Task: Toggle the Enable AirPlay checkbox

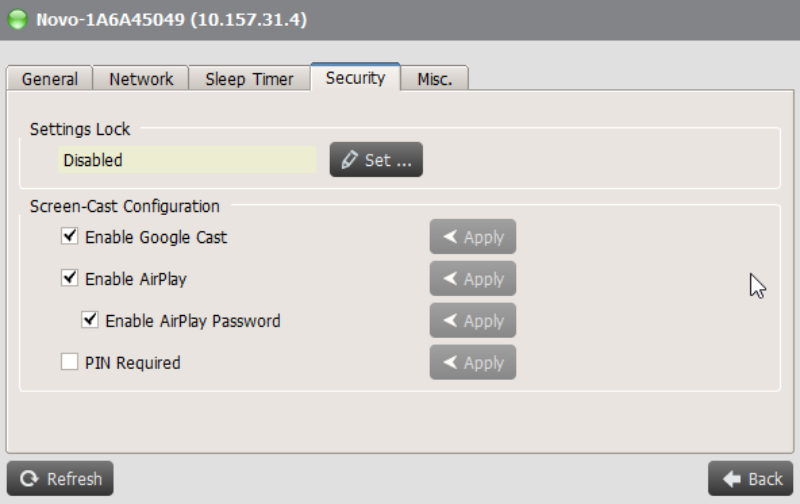Action: 69,278
